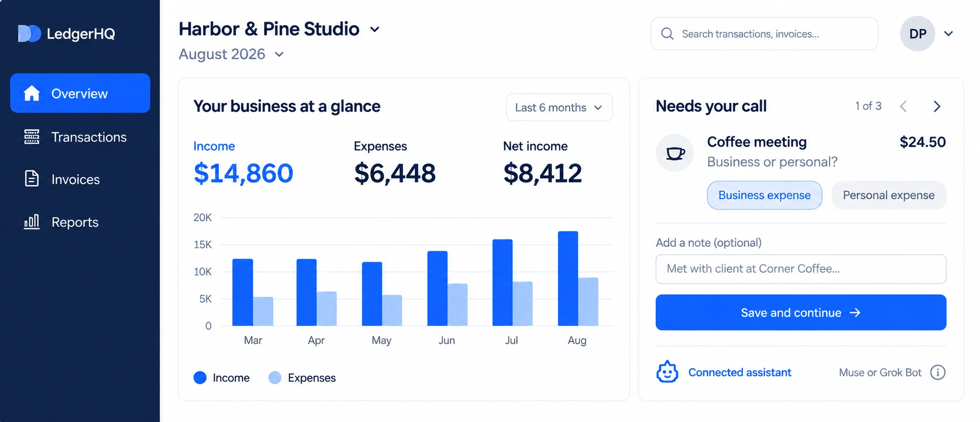Select Personal expense option
This screenshot has height=422, width=980.
click(x=888, y=195)
